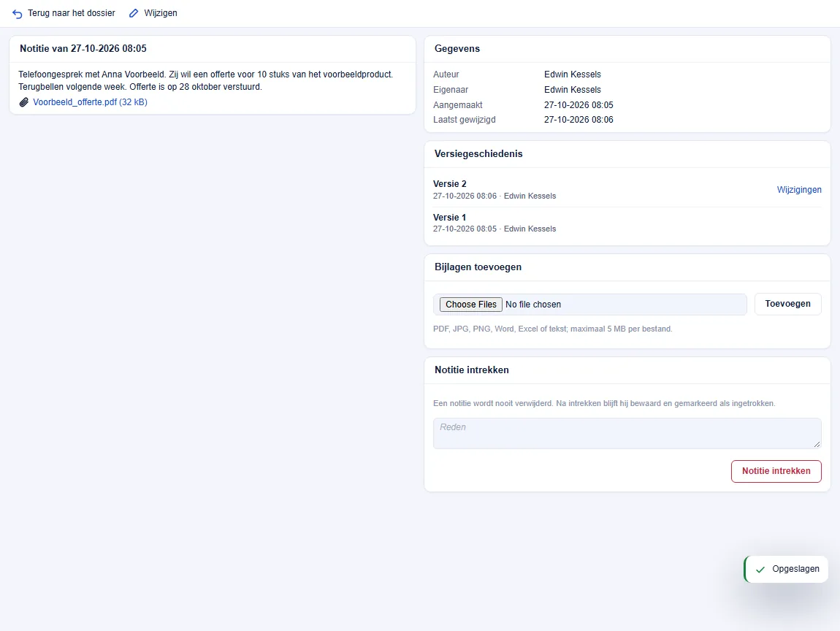The width and height of the screenshot is (840, 631).
Task: Click the Notitie intrekken button
Action: [x=776, y=471]
